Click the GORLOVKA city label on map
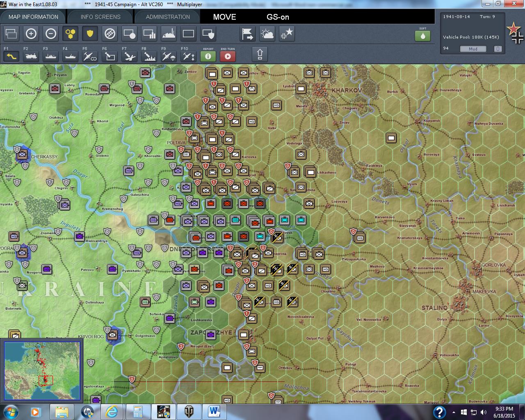 click(x=494, y=265)
